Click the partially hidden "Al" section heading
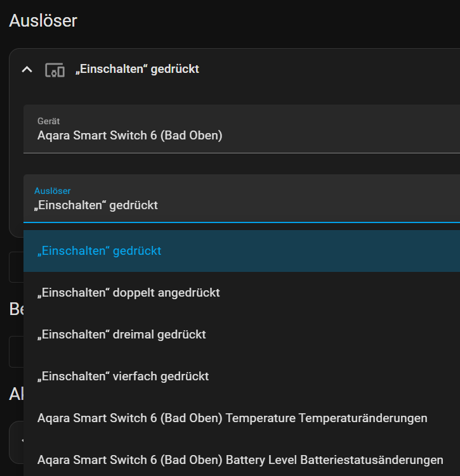The height and width of the screenshot is (476, 460). pyautogui.click(x=16, y=394)
